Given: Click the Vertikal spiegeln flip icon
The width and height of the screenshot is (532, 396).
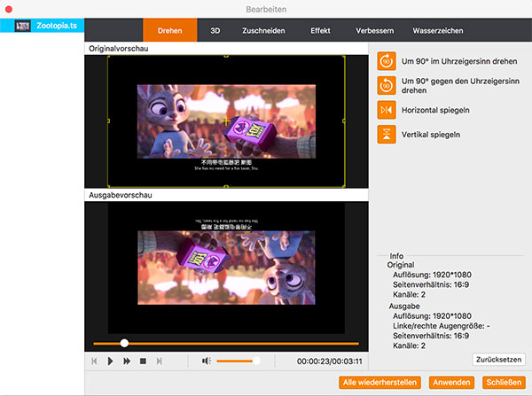Looking at the screenshot, I should coord(387,135).
